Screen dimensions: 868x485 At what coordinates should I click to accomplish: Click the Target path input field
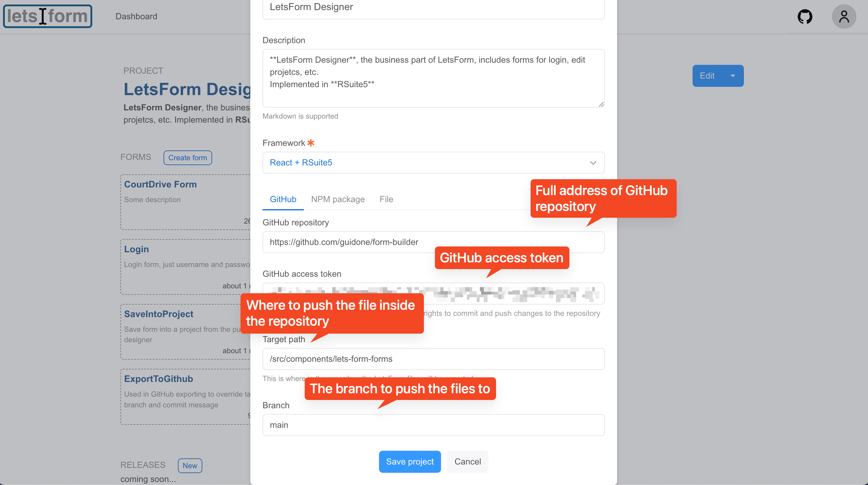click(433, 359)
